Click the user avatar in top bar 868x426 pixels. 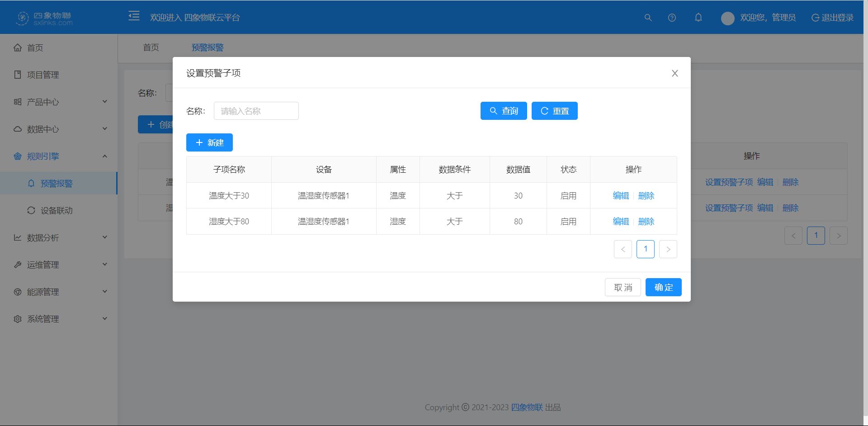tap(727, 18)
